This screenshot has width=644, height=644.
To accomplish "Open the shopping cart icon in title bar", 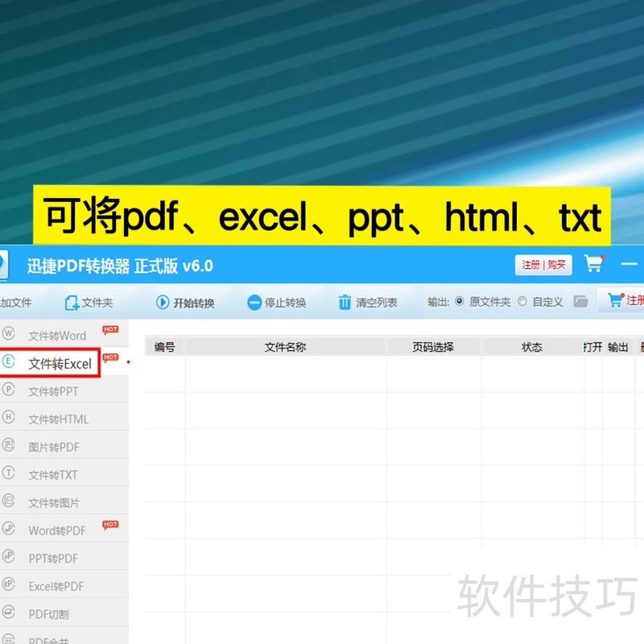I will click(x=594, y=264).
